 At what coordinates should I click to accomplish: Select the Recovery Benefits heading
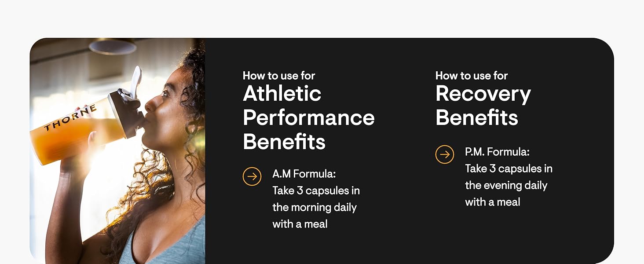[x=483, y=106]
